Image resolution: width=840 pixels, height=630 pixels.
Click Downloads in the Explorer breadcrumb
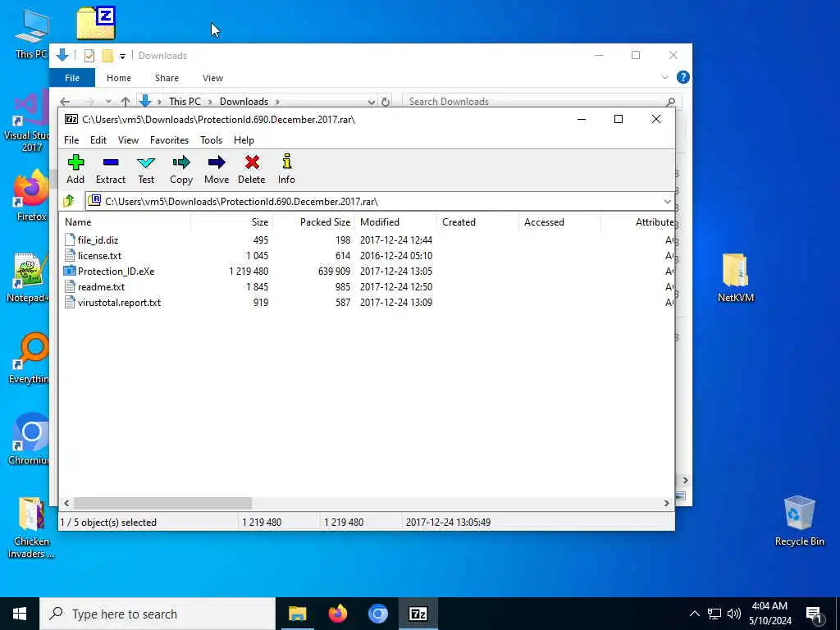click(244, 101)
